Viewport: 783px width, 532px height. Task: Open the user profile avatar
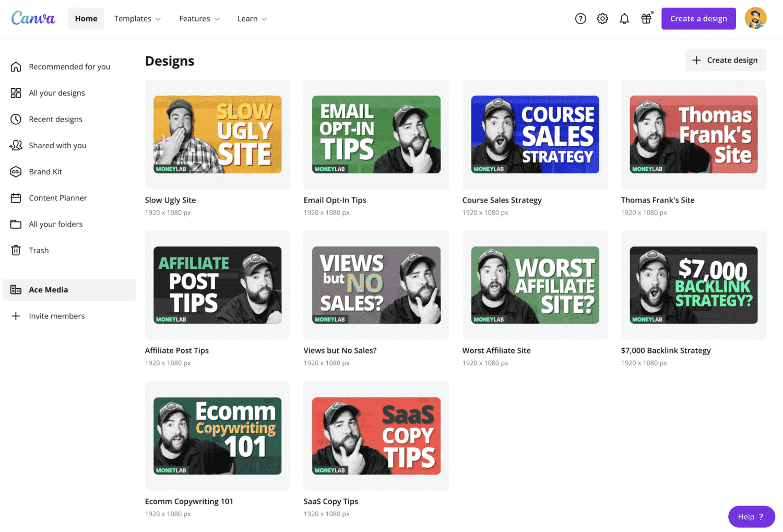[755, 18]
